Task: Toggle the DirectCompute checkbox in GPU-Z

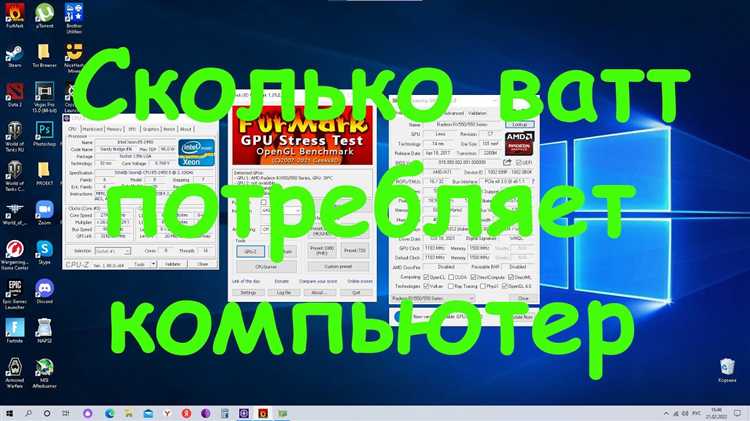Action: point(474,277)
